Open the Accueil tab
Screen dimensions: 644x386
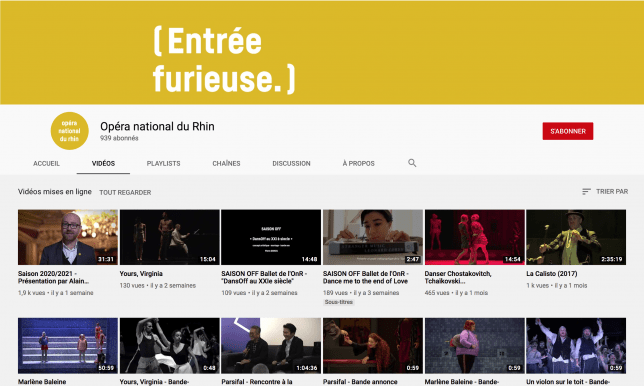click(46, 163)
